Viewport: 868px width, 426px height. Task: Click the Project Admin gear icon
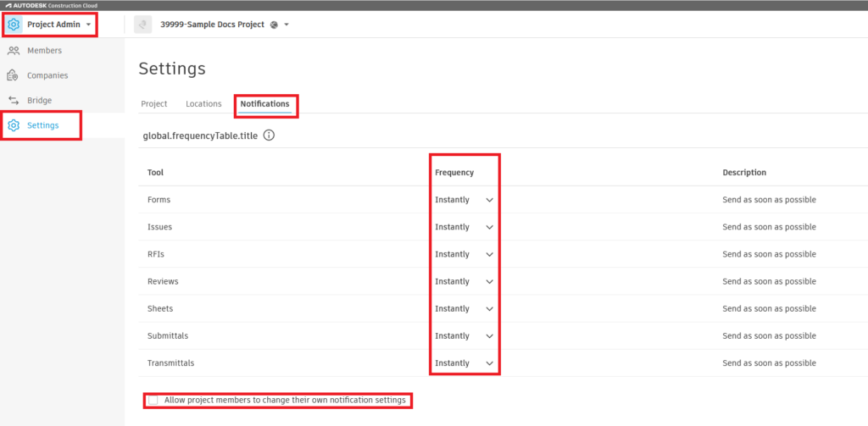[x=14, y=25]
